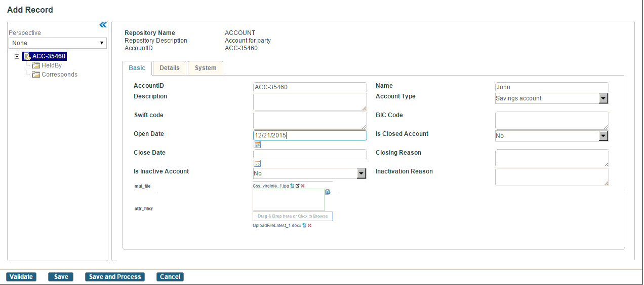
Task: Click download icon next to Css_virginia_1.jpg
Action: (292, 186)
